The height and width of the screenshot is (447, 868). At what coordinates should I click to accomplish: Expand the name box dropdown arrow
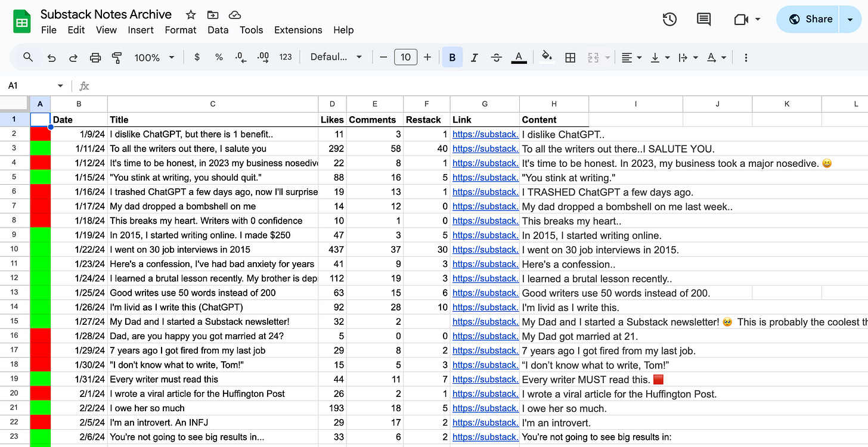coord(60,86)
